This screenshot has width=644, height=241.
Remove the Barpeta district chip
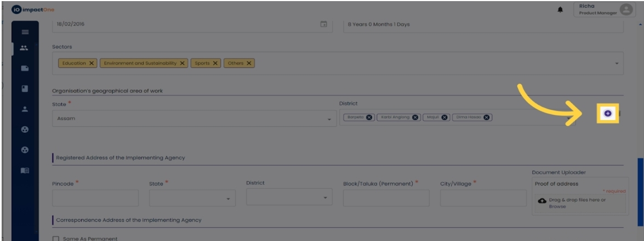[369, 117]
